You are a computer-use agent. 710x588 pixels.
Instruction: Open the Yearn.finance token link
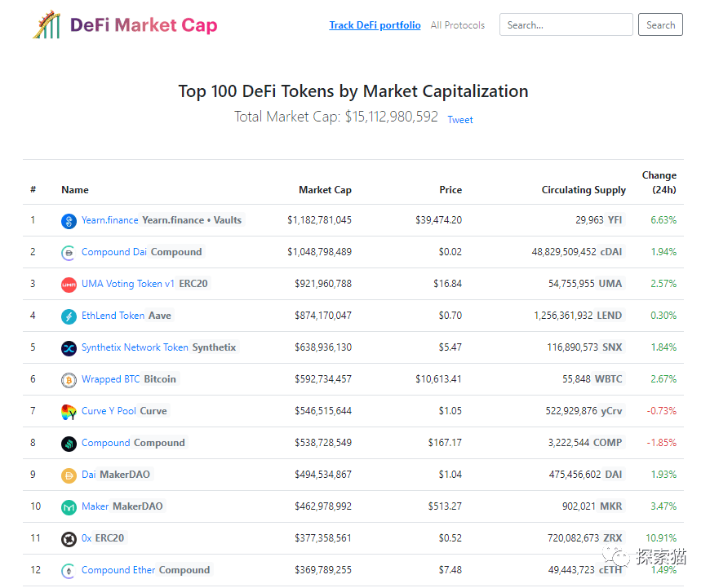(109, 220)
